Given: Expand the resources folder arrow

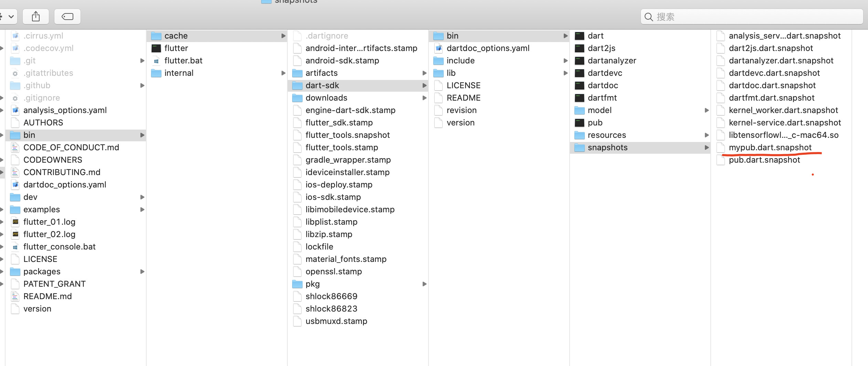Looking at the screenshot, I should [707, 135].
